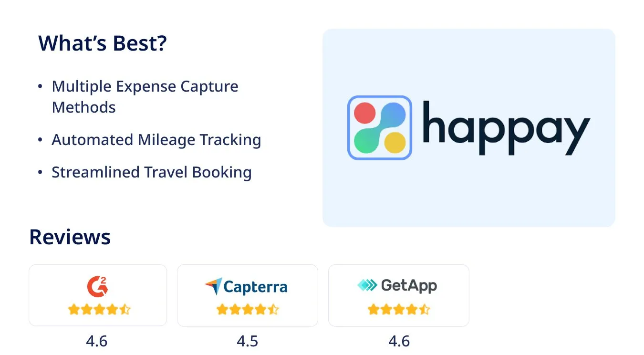Click the What's Best? heading

(x=103, y=43)
